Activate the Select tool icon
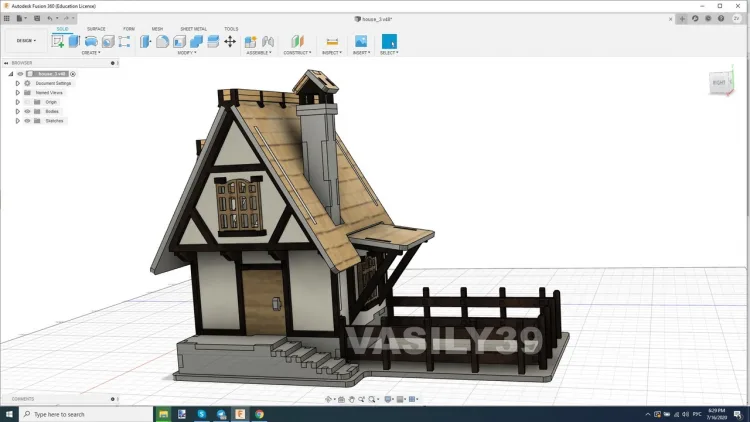 point(389,42)
